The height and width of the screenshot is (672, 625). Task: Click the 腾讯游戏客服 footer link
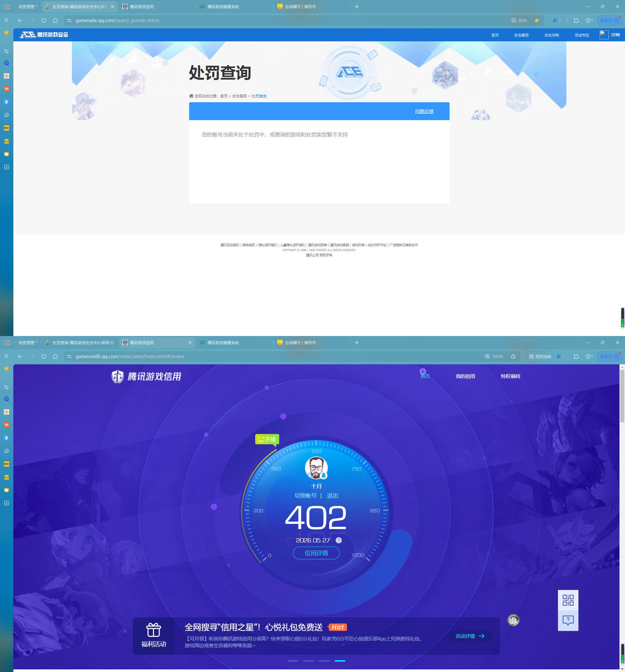(340, 245)
